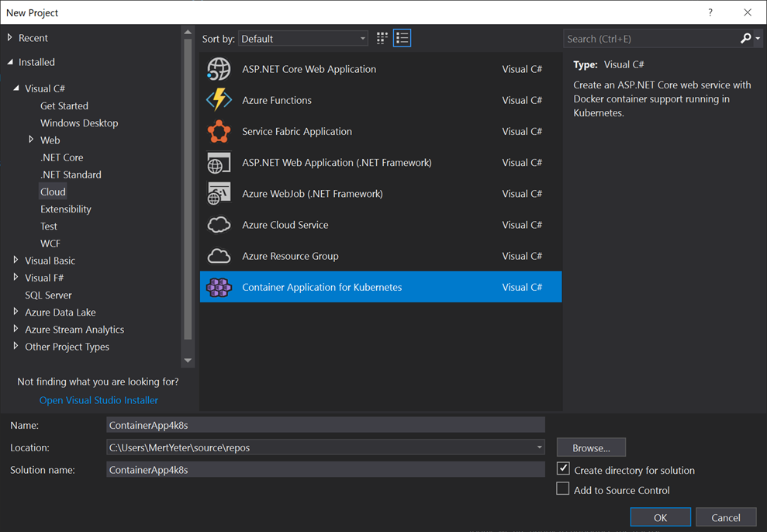Expand the Web tree node

[31, 140]
